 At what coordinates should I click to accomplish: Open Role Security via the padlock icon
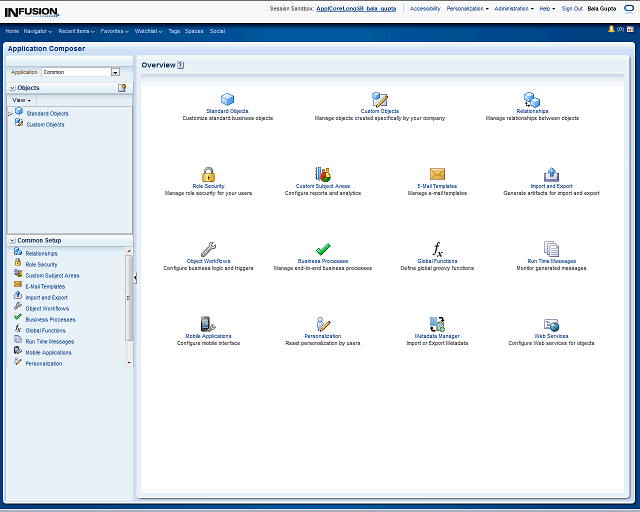pos(208,174)
